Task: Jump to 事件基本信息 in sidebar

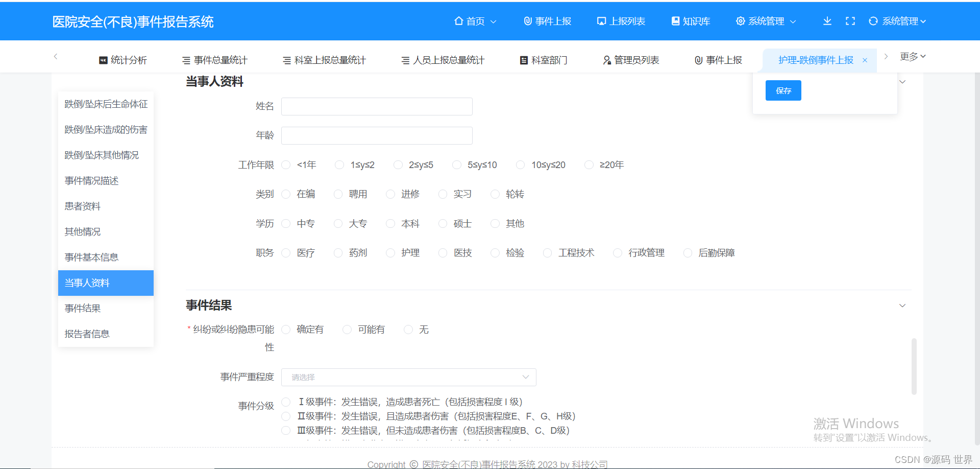Action: coord(106,257)
